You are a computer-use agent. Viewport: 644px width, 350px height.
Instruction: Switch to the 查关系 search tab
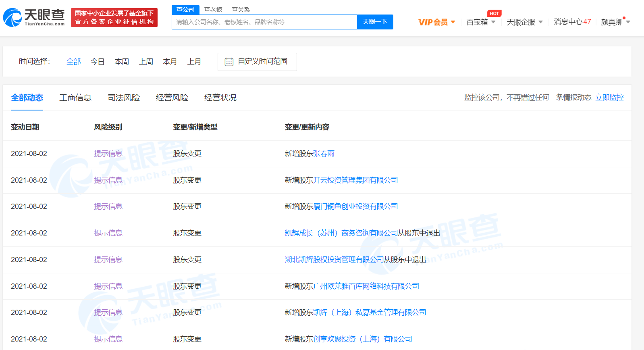click(x=241, y=9)
